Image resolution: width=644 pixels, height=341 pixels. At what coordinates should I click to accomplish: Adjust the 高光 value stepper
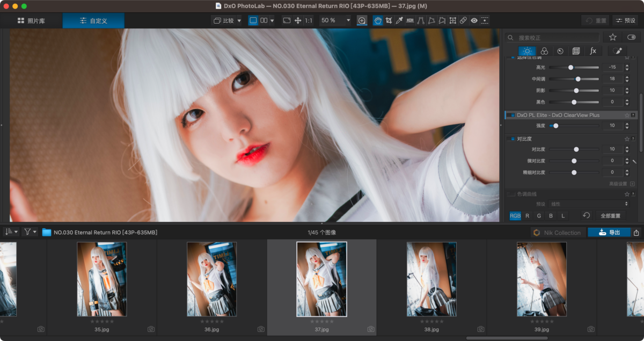click(x=627, y=67)
